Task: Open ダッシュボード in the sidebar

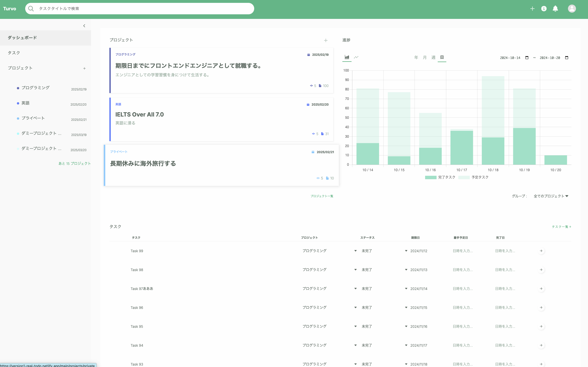Action: [46, 38]
